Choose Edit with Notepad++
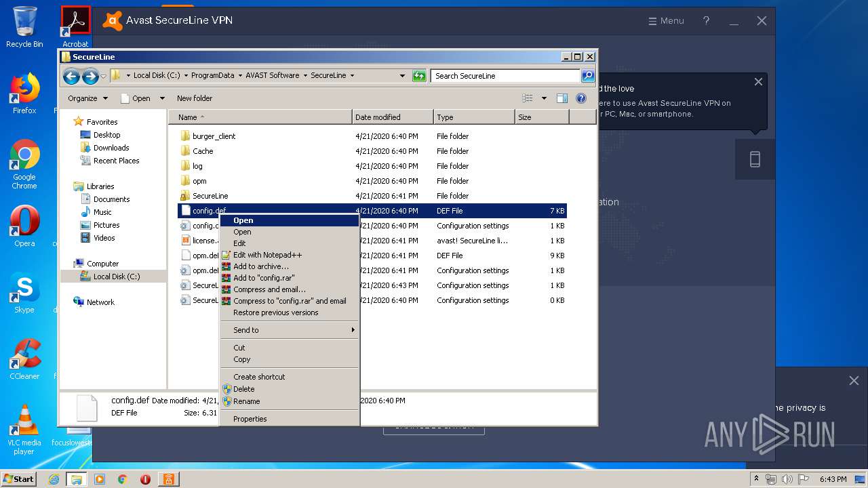 pos(290,255)
